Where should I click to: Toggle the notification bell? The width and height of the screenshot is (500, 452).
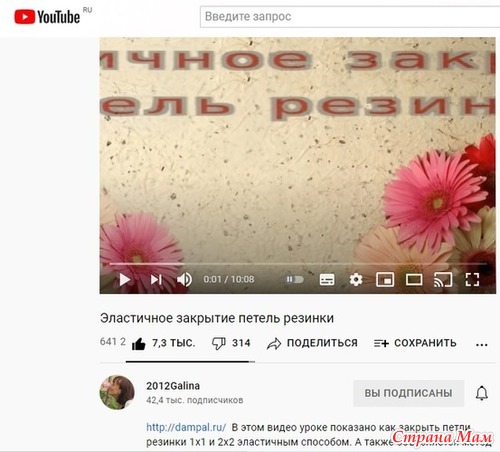coord(482,393)
